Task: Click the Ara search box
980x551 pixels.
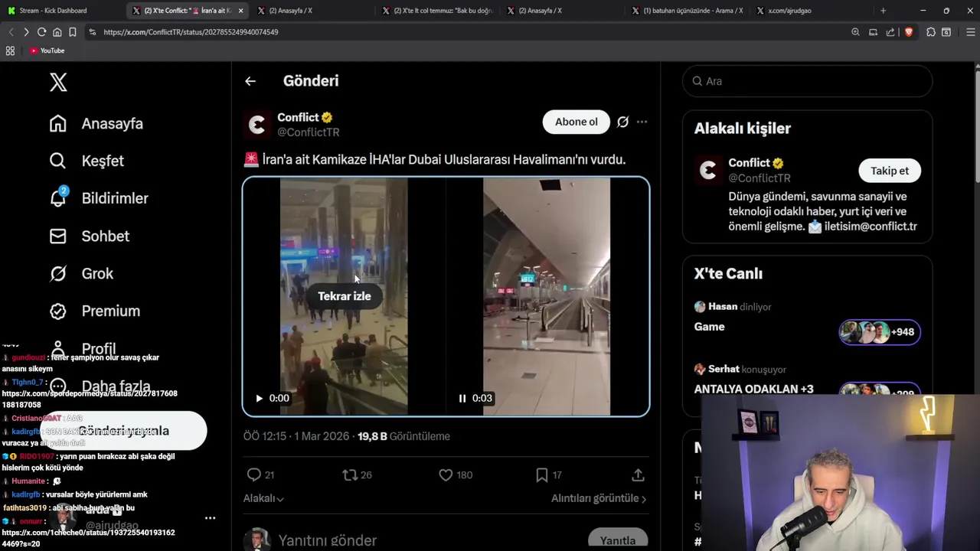Action: [x=807, y=81]
